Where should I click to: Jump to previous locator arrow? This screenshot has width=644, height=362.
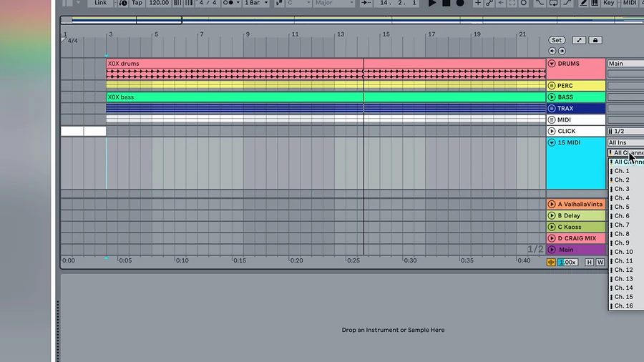coord(552,51)
